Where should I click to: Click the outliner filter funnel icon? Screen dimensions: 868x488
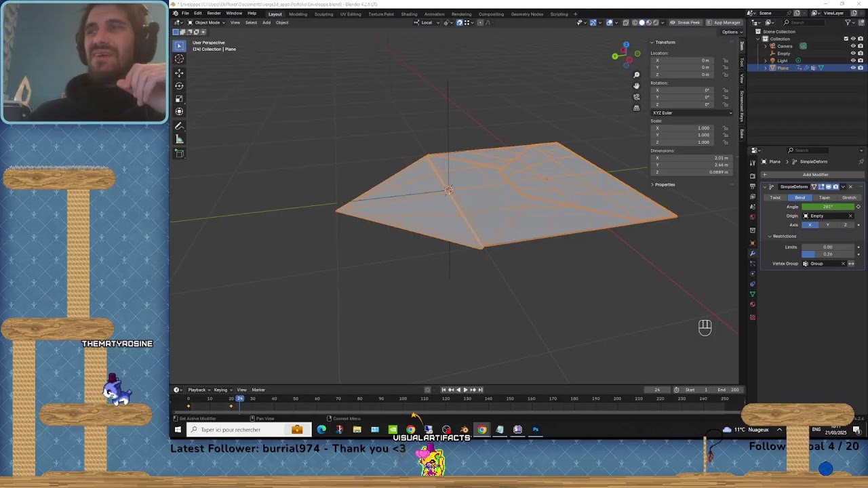click(849, 22)
